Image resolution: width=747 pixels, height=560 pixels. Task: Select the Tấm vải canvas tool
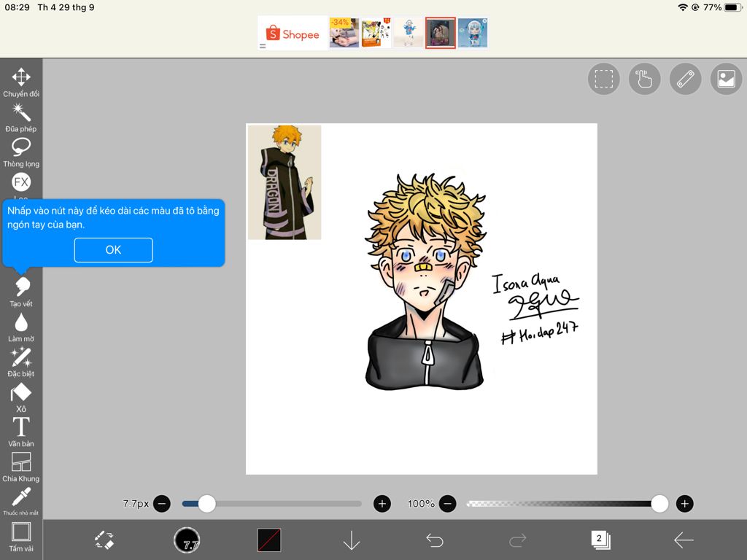(21, 537)
